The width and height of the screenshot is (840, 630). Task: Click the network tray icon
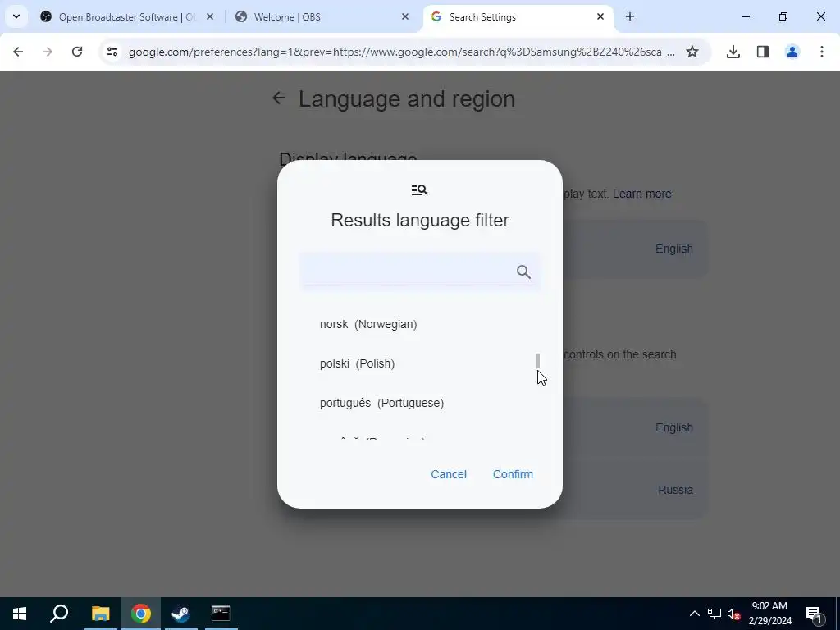pos(714,614)
